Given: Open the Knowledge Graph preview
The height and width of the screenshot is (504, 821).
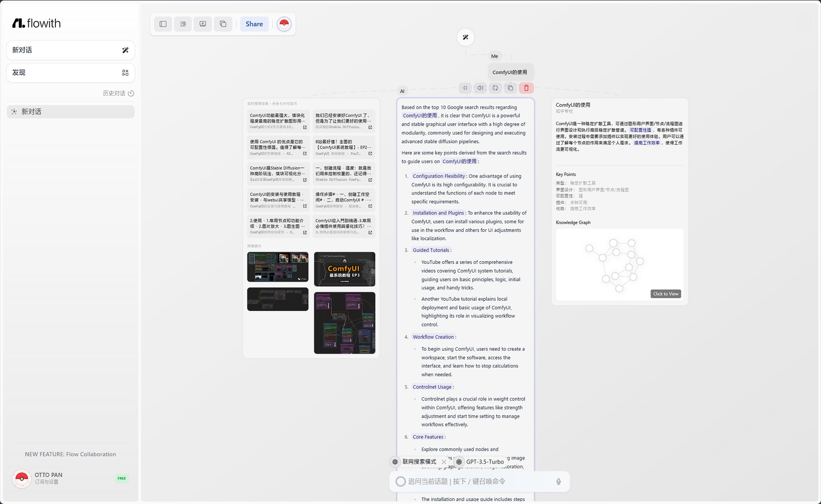Looking at the screenshot, I should click(x=619, y=264).
